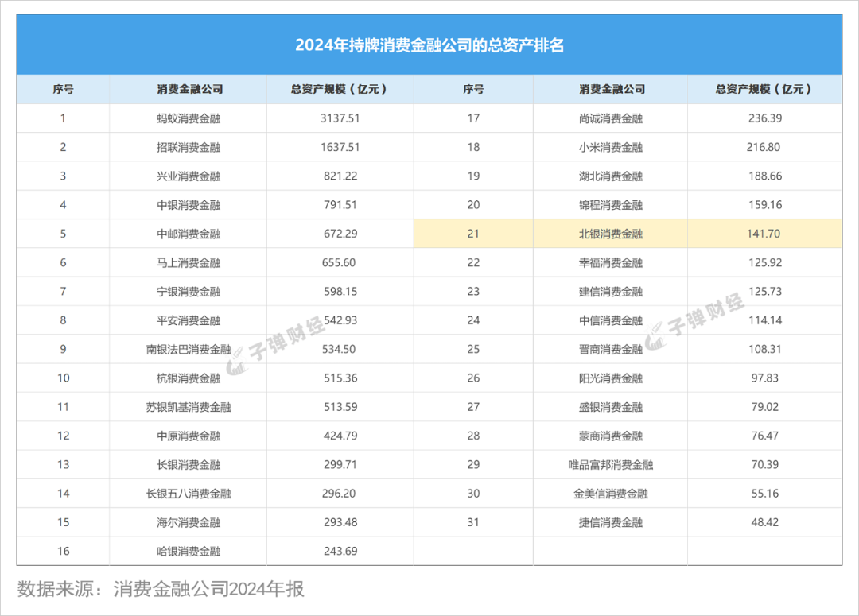This screenshot has width=859, height=616.
Task: Select the cell 中原消费金融
Action: [x=189, y=436]
